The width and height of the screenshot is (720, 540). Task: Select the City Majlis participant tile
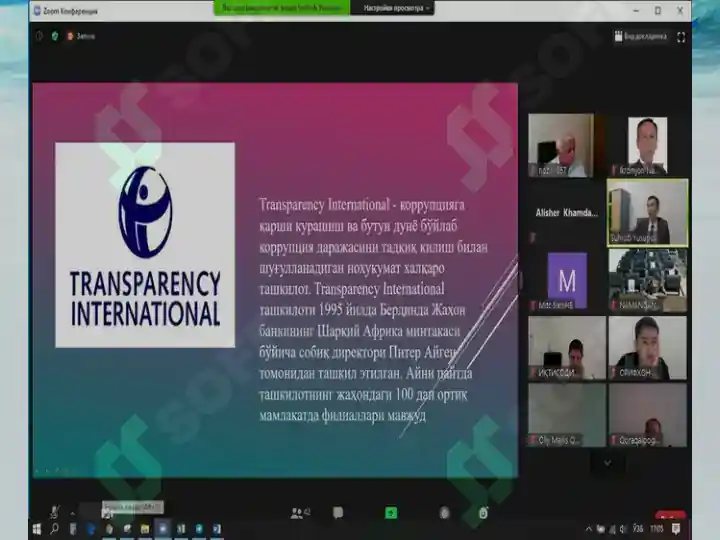click(567, 415)
